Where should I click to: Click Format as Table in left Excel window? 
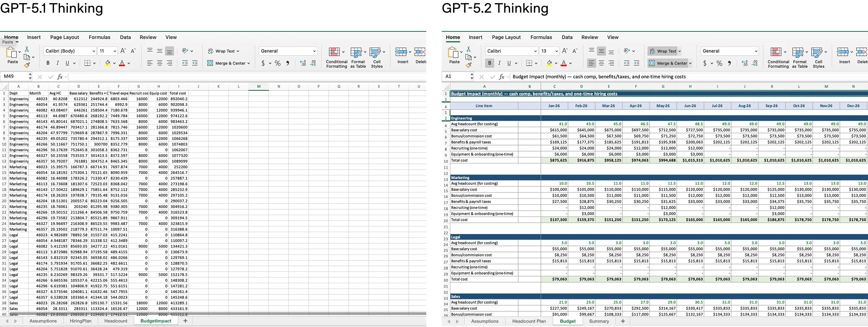[x=358, y=58]
